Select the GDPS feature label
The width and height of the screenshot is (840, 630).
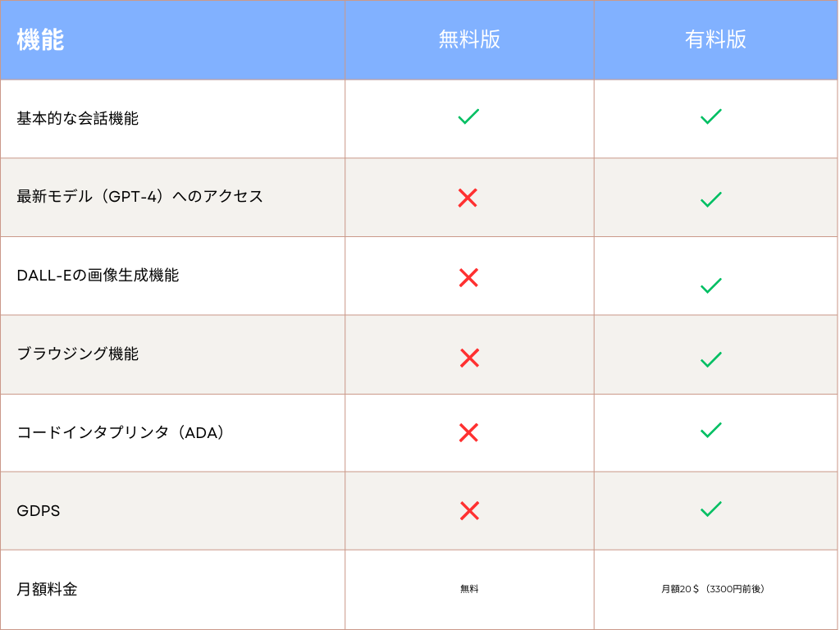click(x=39, y=510)
